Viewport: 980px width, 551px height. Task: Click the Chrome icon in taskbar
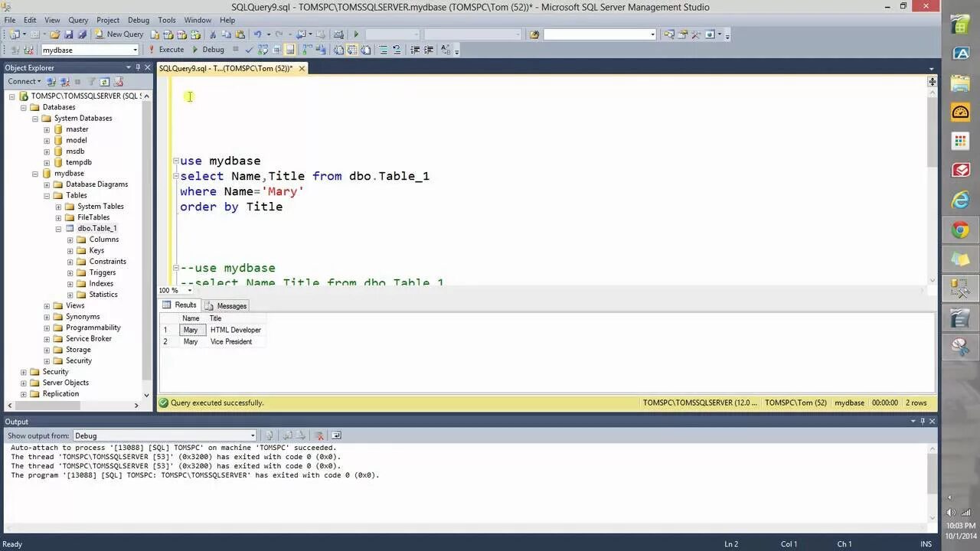click(960, 230)
